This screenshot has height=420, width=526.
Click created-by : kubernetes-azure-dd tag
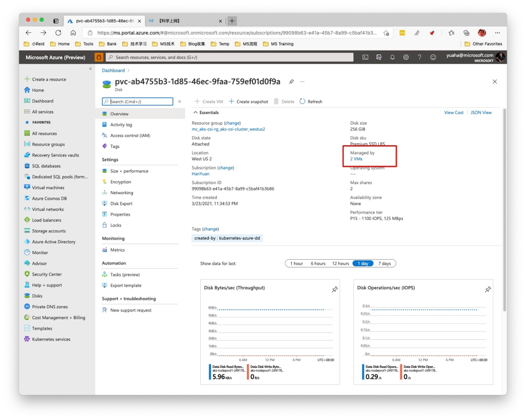(227, 239)
